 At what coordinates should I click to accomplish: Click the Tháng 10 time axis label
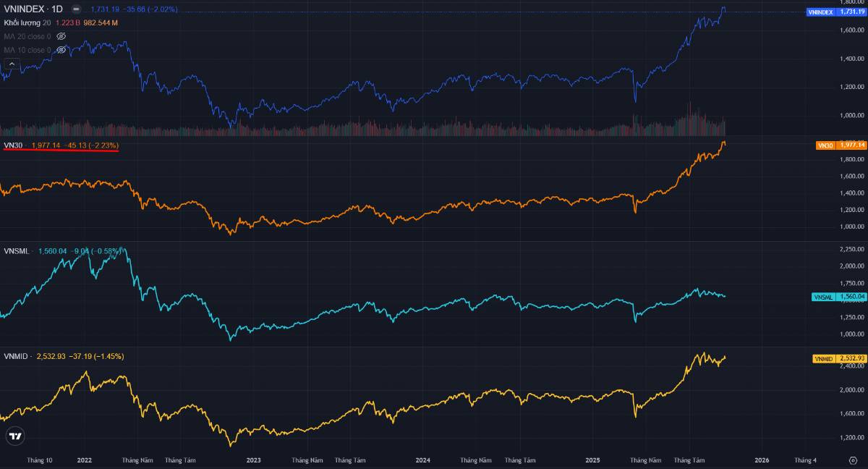[39, 460]
